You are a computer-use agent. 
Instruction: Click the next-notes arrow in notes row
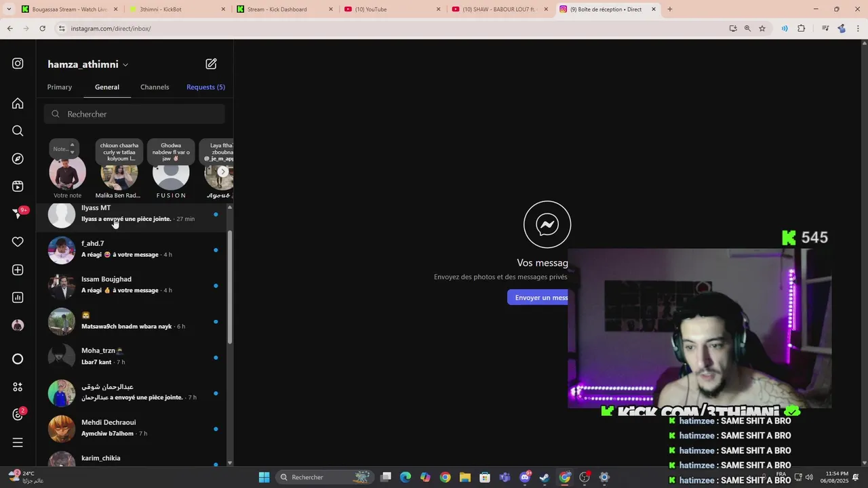click(222, 171)
